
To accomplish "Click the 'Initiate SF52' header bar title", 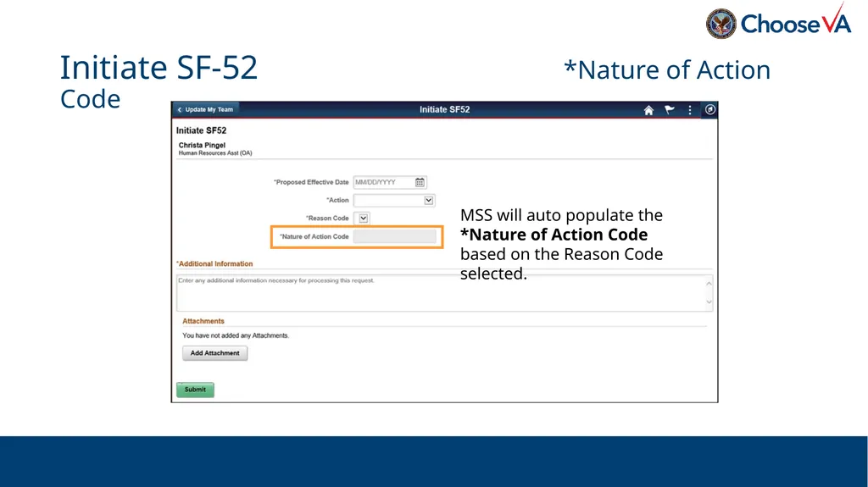I will point(444,109).
